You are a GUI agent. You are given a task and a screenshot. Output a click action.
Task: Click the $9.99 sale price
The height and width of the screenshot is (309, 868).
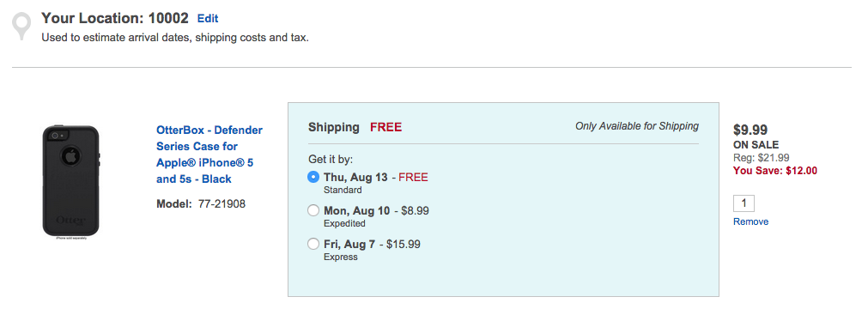pyautogui.click(x=750, y=130)
